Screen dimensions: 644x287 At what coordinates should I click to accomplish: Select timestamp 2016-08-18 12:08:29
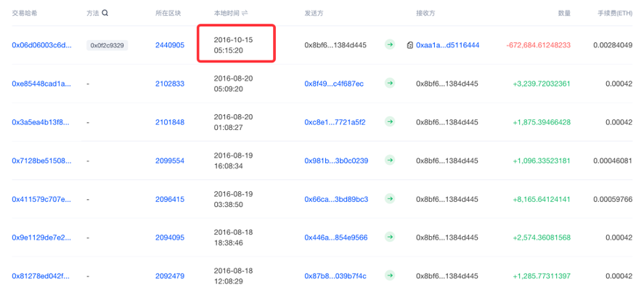point(233,275)
